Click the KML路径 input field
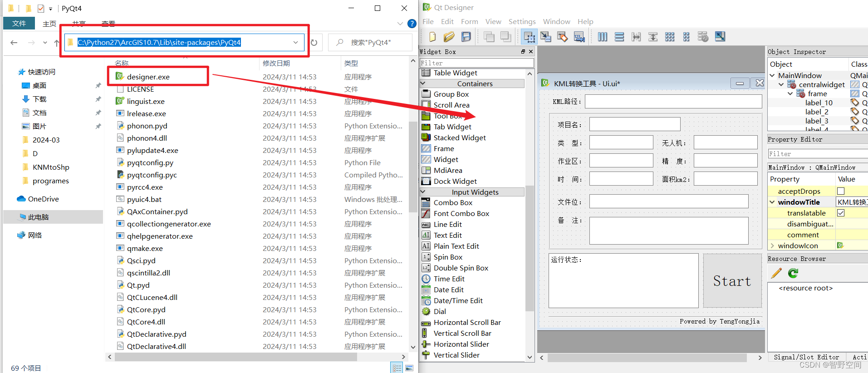868x373 pixels. [x=673, y=102]
